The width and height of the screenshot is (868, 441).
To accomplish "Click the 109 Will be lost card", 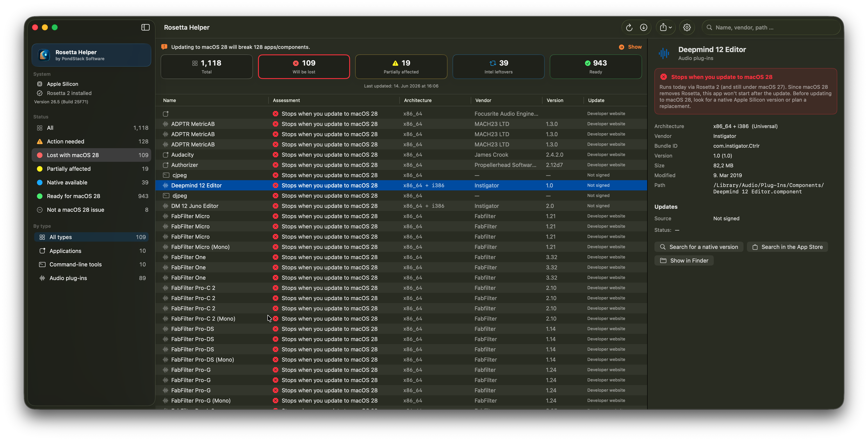I will point(304,67).
